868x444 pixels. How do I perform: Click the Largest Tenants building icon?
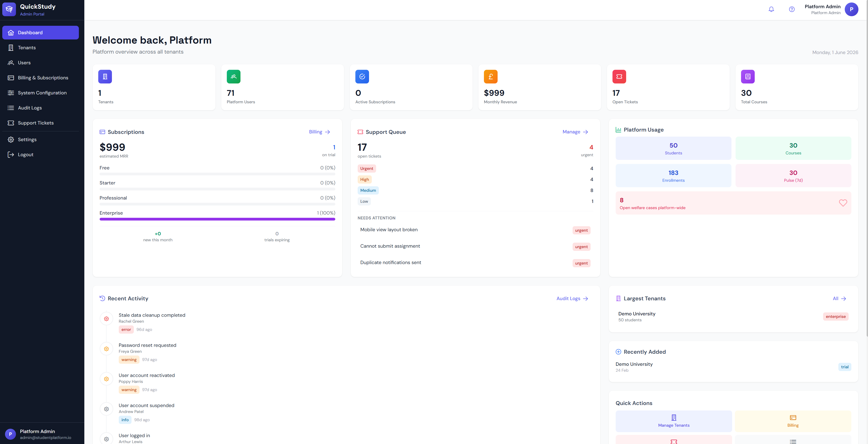pos(618,298)
